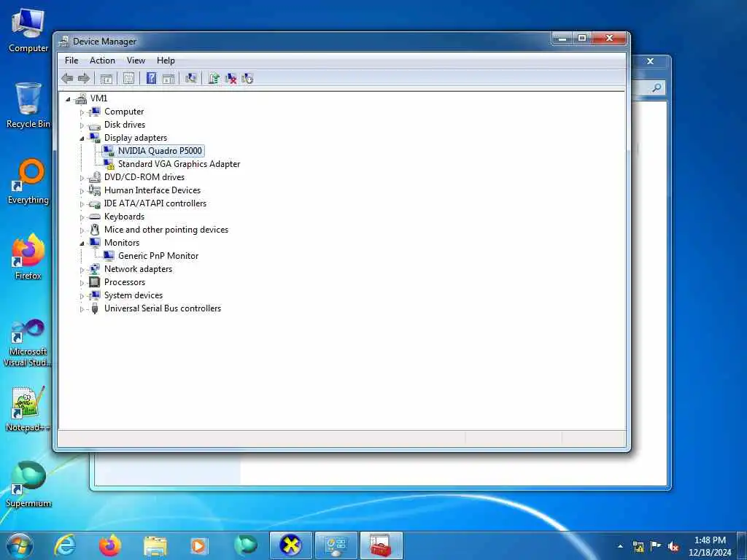Open the File menu
This screenshot has width=747, height=560.
click(x=71, y=61)
